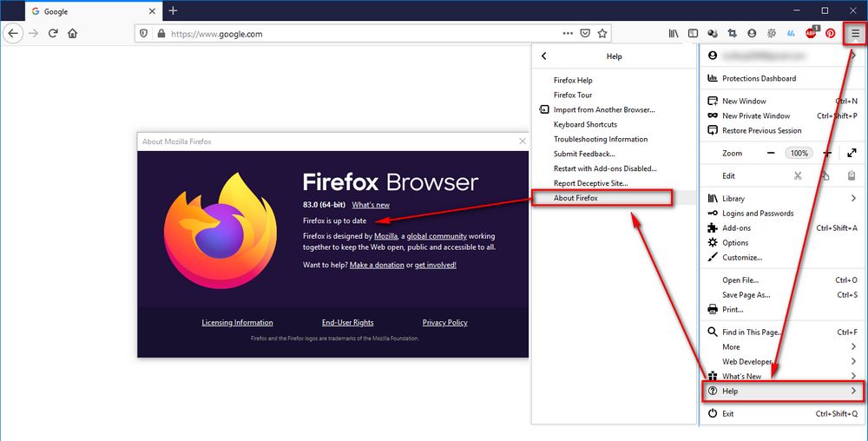Cut selection via scissors icon
Image resolution: width=868 pixels, height=441 pixels.
pyautogui.click(x=798, y=176)
